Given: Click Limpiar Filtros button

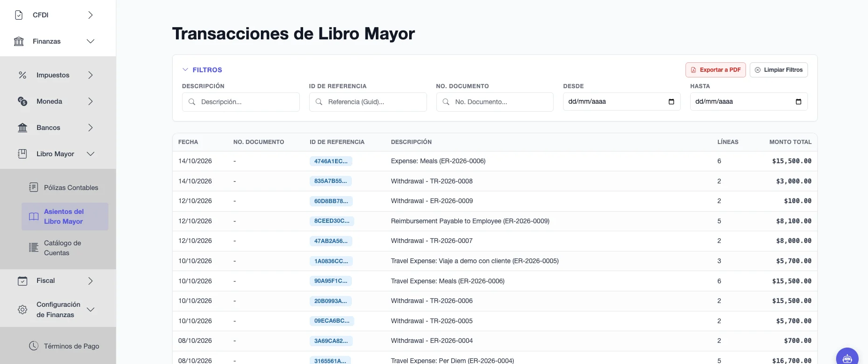Looking at the screenshot, I should point(779,70).
